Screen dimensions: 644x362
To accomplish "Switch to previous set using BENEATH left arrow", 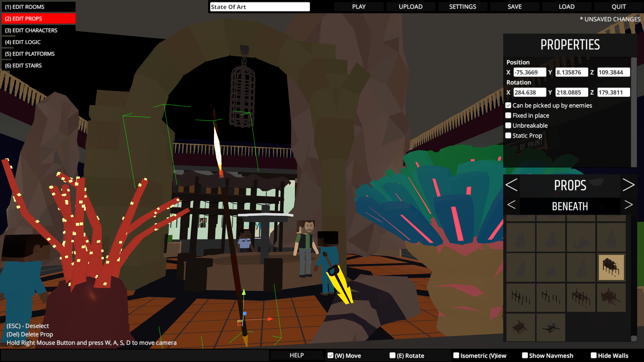I will click(x=511, y=205).
